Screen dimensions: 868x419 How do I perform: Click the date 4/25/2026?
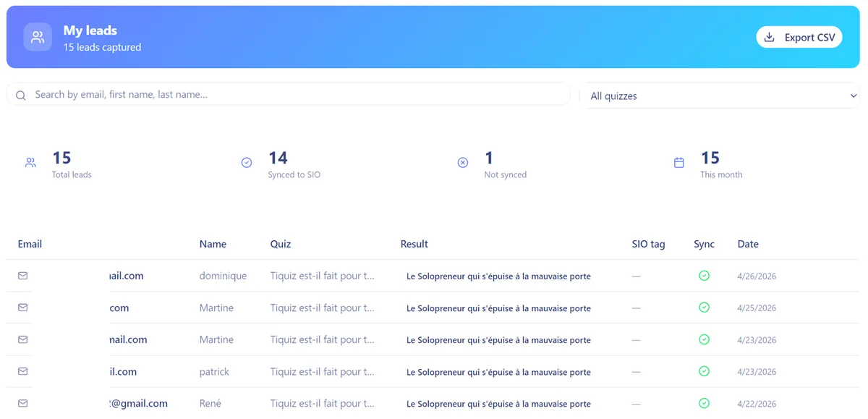(x=757, y=308)
